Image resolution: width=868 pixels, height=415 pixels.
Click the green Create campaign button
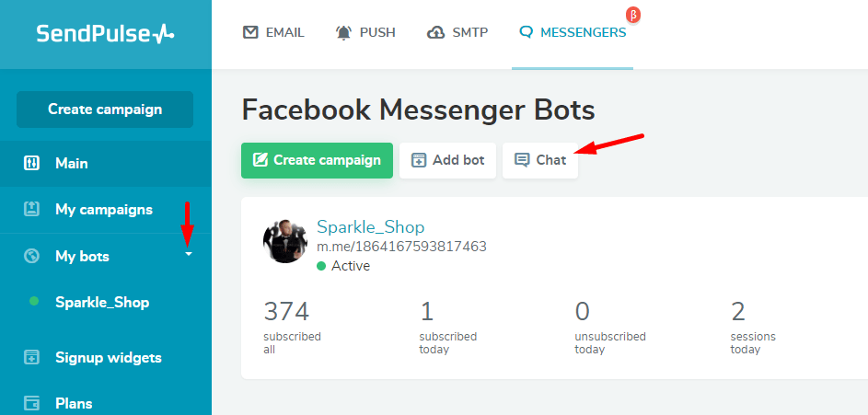click(317, 160)
